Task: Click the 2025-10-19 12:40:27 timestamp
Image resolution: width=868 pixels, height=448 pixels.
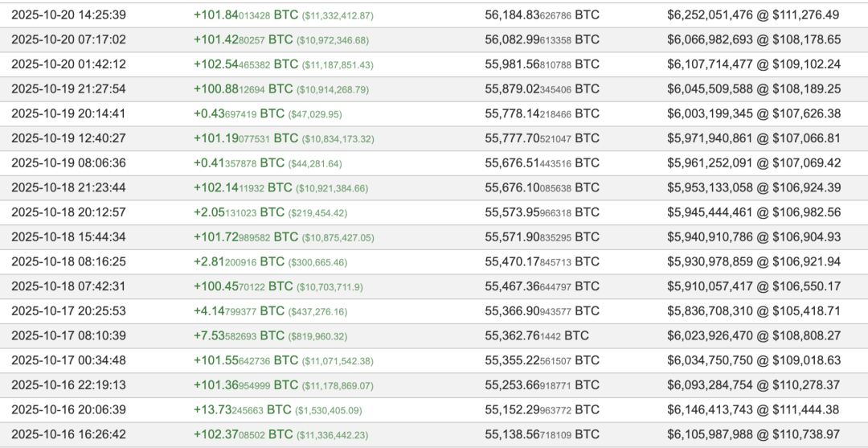Action: [x=68, y=138]
